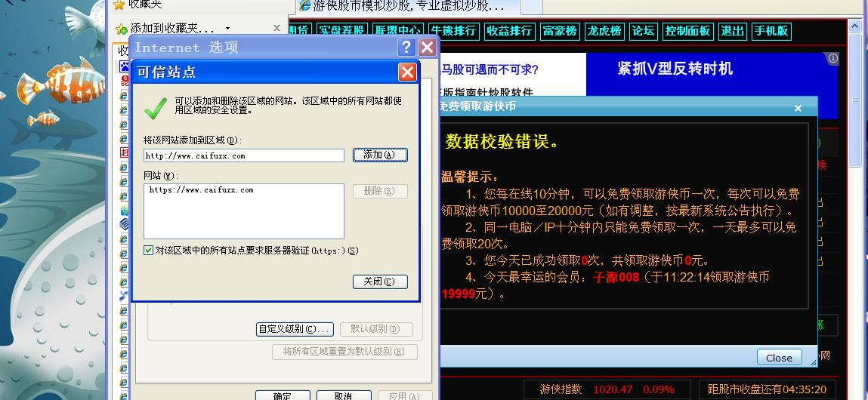Click the 添加 (Add) button in trusted sites
868x400 pixels.
pyautogui.click(x=380, y=155)
